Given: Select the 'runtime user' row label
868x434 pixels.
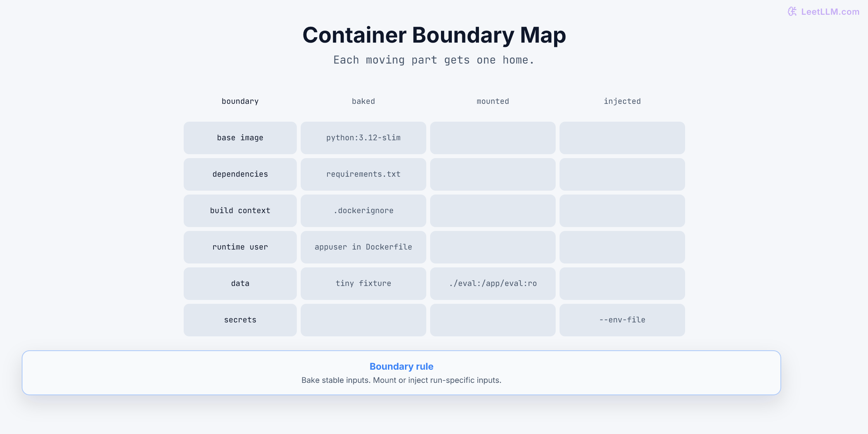Looking at the screenshot, I should (x=240, y=247).
